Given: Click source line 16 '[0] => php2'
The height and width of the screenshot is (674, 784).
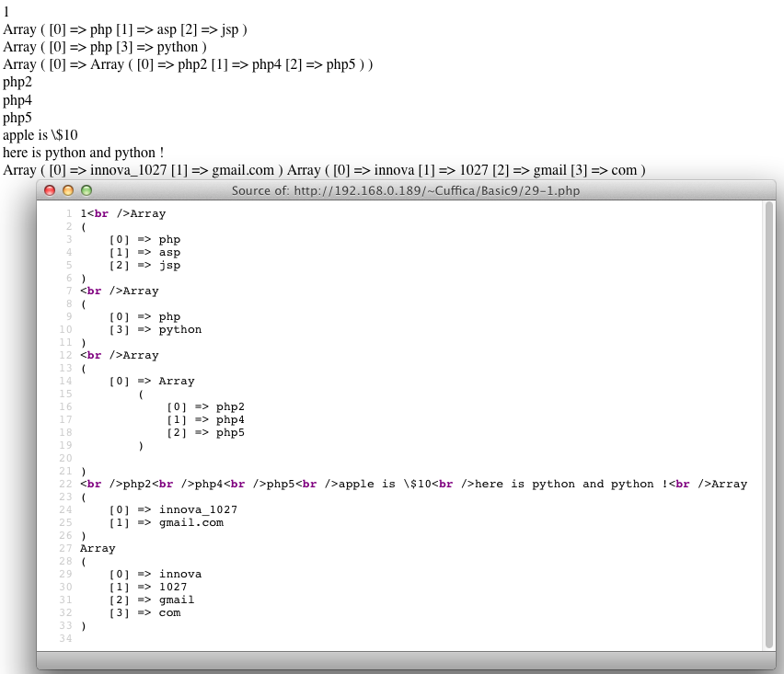Looking at the screenshot, I should coord(205,406).
